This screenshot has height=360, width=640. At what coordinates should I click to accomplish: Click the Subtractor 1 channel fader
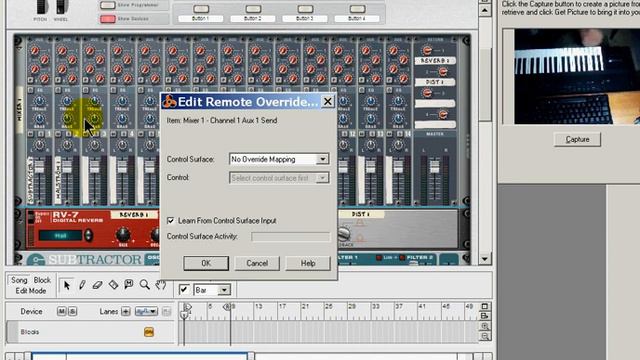tap(39, 167)
